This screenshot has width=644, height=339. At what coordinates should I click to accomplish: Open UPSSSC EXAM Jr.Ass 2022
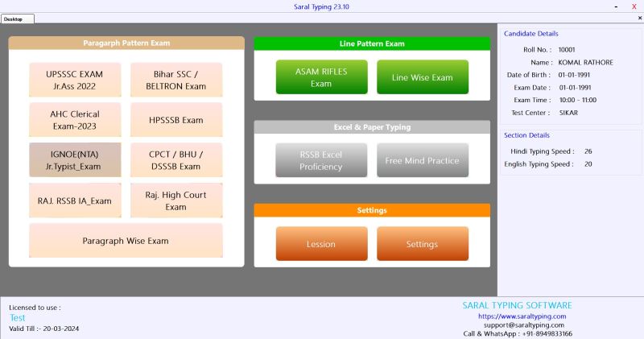(75, 80)
